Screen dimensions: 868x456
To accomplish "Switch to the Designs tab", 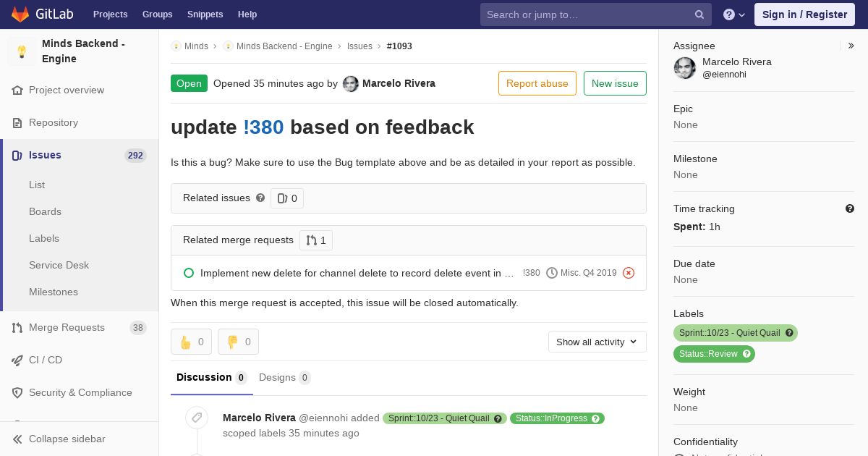I will coord(284,377).
